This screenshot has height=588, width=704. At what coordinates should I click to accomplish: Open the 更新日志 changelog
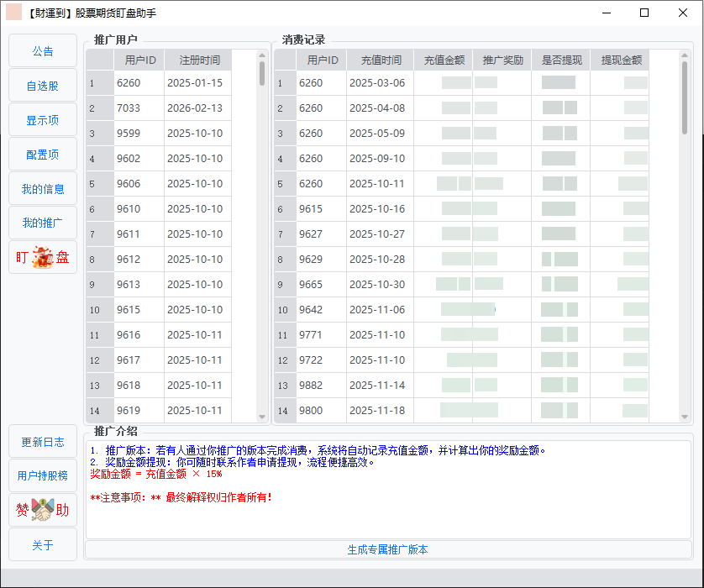point(43,442)
